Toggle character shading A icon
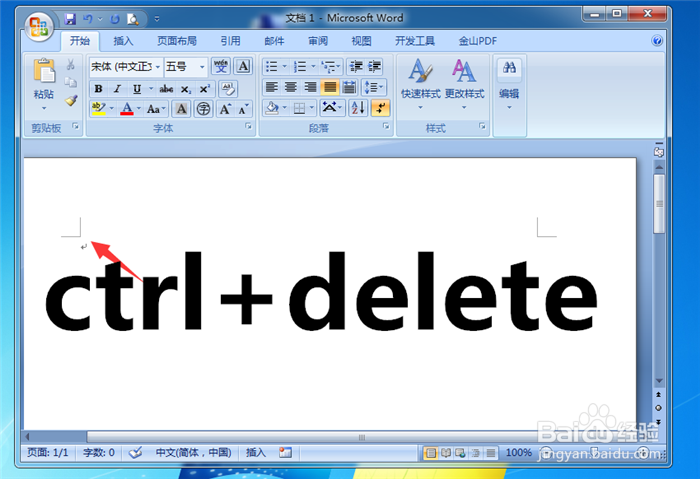700x479 pixels. 181,108
